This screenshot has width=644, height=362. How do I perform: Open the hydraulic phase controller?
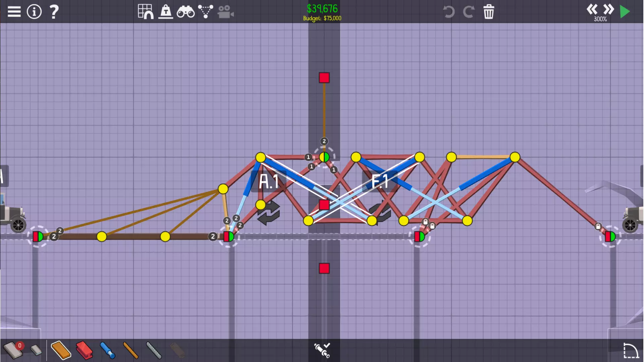point(322,350)
